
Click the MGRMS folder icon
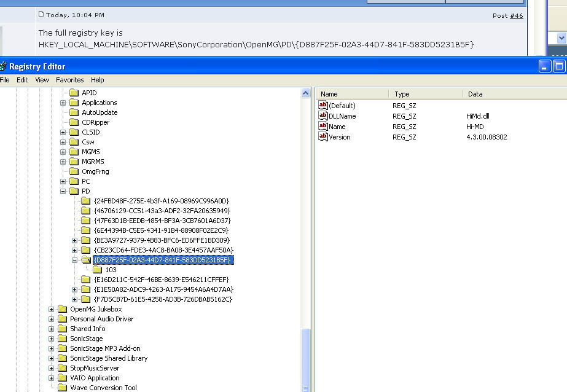74,161
